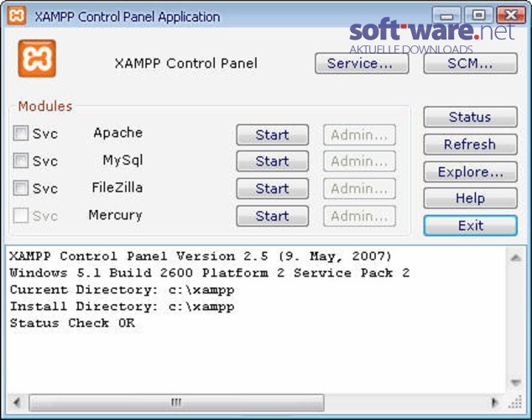Screen dimensions: 532x420
Task: Open Help
Action: pyautogui.click(x=471, y=198)
